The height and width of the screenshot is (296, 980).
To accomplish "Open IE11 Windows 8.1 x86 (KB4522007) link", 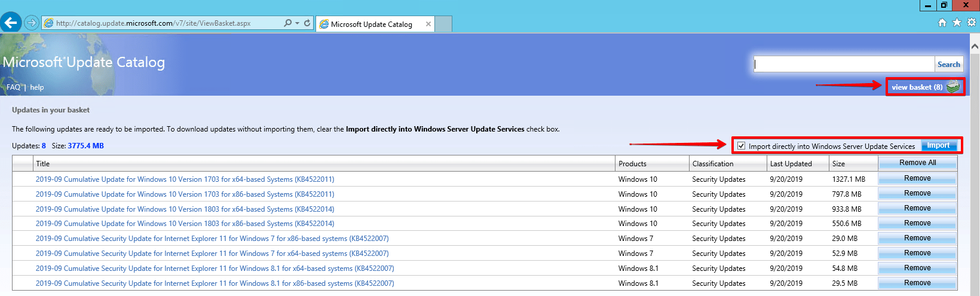I will pos(215,283).
